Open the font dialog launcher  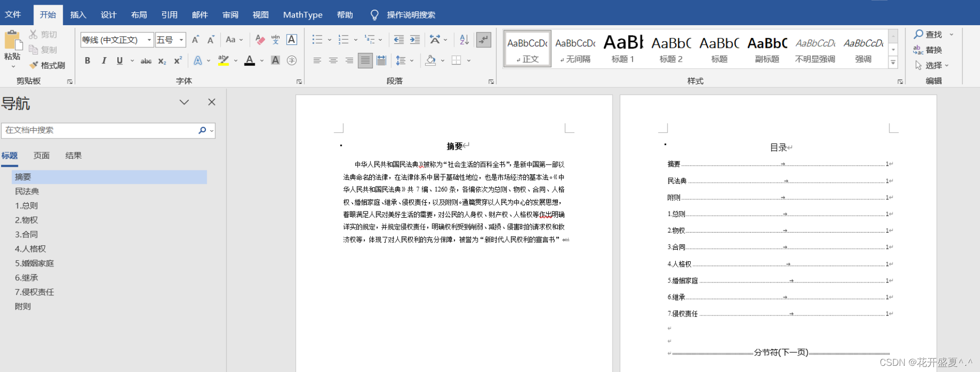pyautogui.click(x=299, y=81)
